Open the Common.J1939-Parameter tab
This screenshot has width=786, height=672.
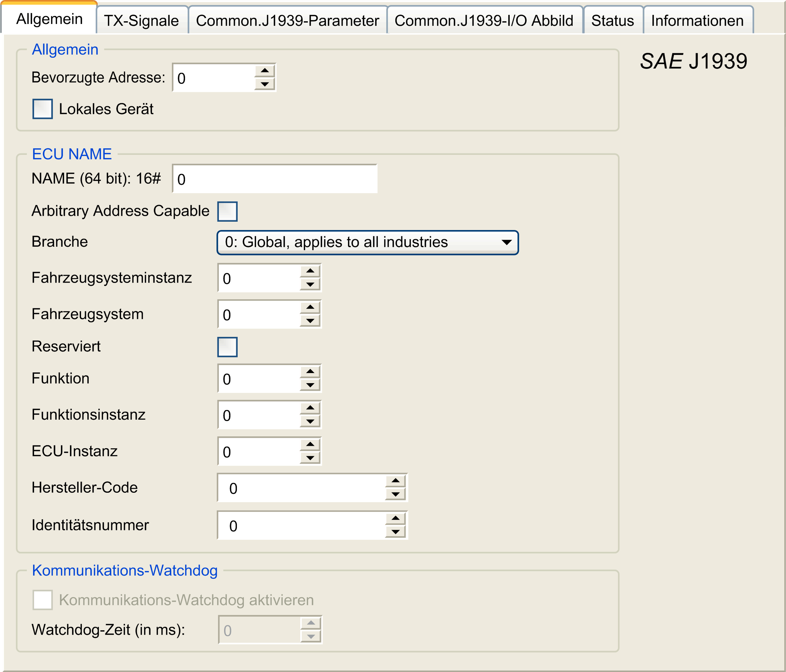pyautogui.click(x=287, y=21)
